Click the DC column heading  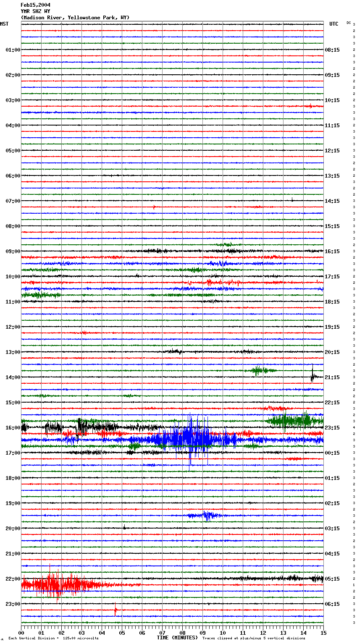point(349,23)
